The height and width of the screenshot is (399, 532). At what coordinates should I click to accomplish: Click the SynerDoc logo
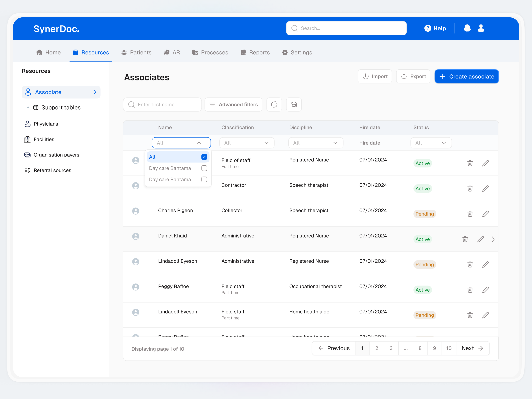pyautogui.click(x=56, y=29)
